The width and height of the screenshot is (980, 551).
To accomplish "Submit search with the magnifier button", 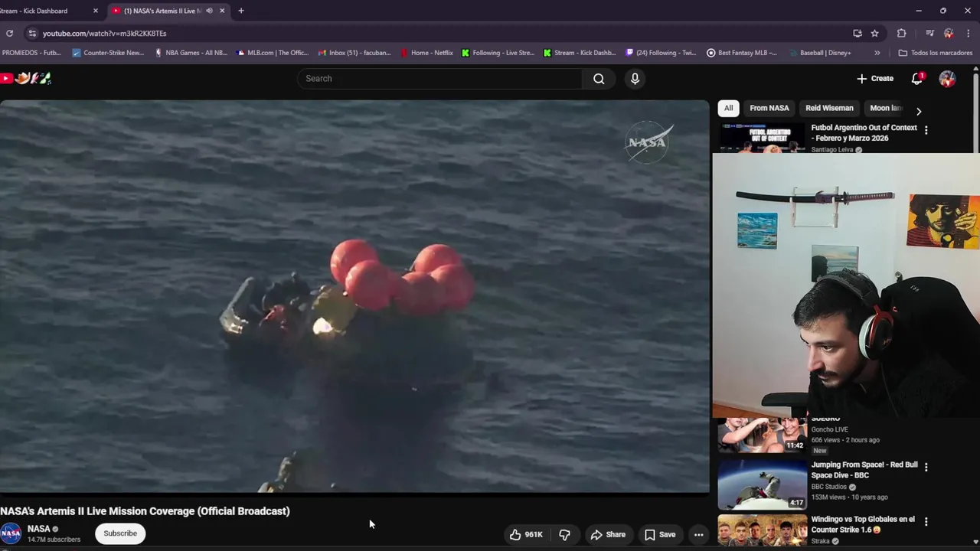I will [599, 78].
